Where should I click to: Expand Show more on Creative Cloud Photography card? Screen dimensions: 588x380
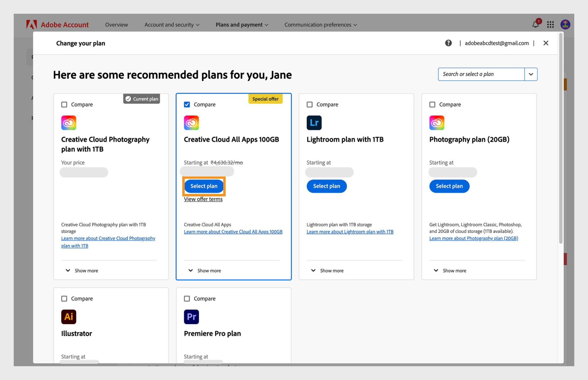point(82,271)
